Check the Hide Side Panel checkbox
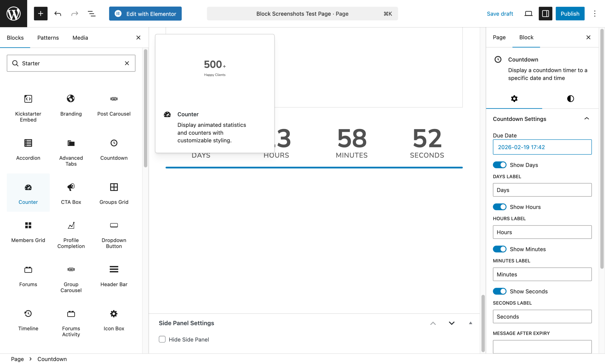Screen dimensions: 605x364 tap(162, 339)
